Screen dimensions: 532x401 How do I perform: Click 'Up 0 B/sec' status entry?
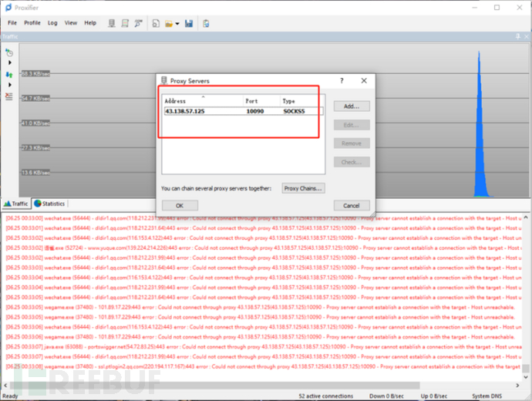[x=434, y=396]
